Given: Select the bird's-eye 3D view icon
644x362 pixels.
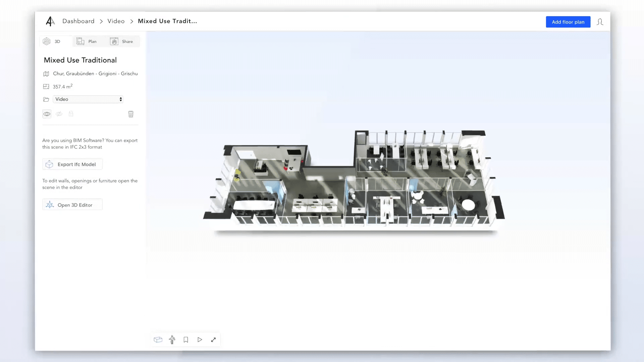Looking at the screenshot, I should point(158,340).
